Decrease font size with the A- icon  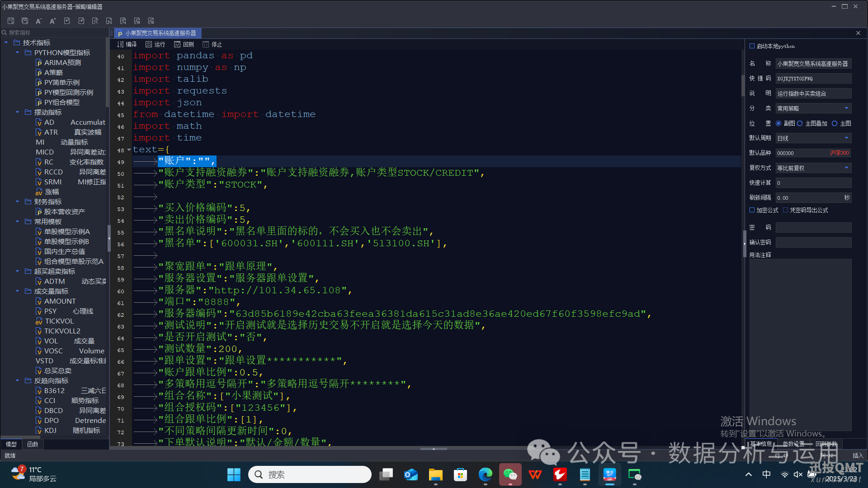coord(39,21)
